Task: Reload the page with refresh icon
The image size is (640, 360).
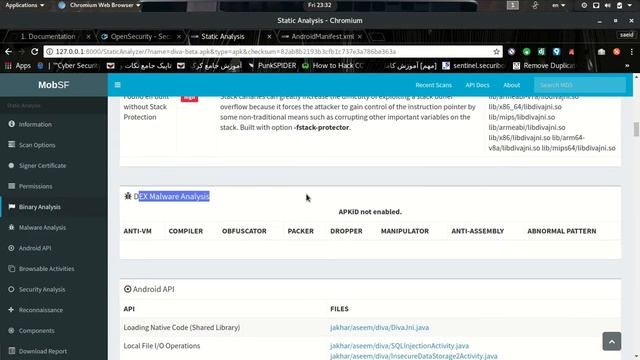Action: [x=34, y=51]
